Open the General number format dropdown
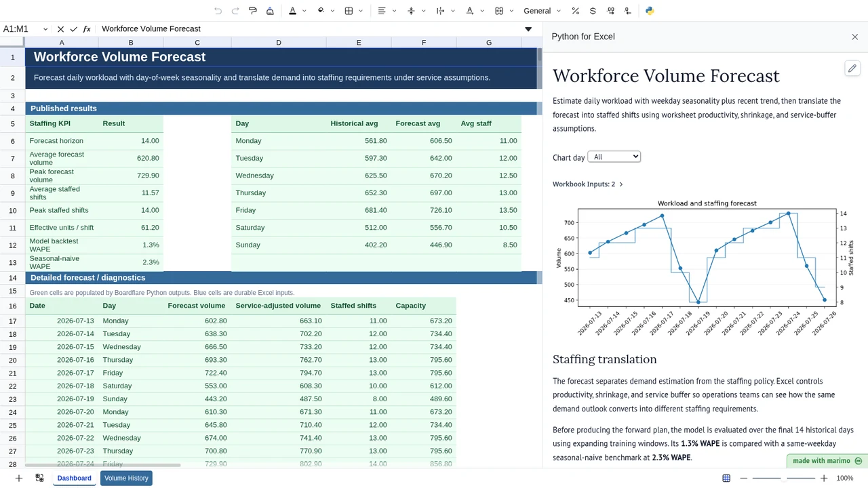Image resolution: width=868 pixels, height=488 pixels. [542, 11]
